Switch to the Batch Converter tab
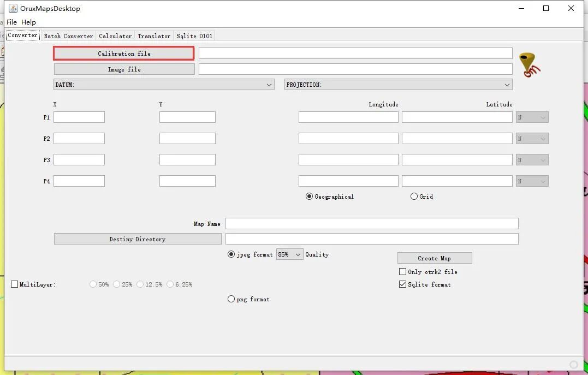The height and width of the screenshot is (375, 588). (68, 36)
